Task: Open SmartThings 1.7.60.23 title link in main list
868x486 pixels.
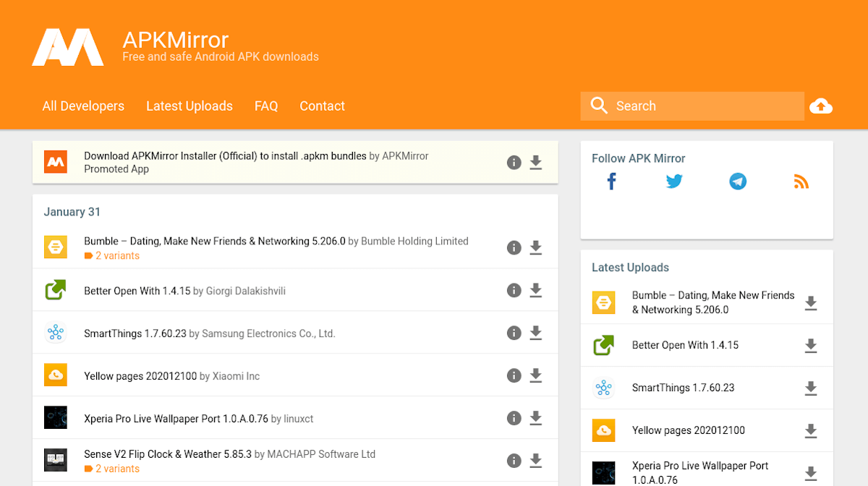Action: pyautogui.click(x=135, y=333)
